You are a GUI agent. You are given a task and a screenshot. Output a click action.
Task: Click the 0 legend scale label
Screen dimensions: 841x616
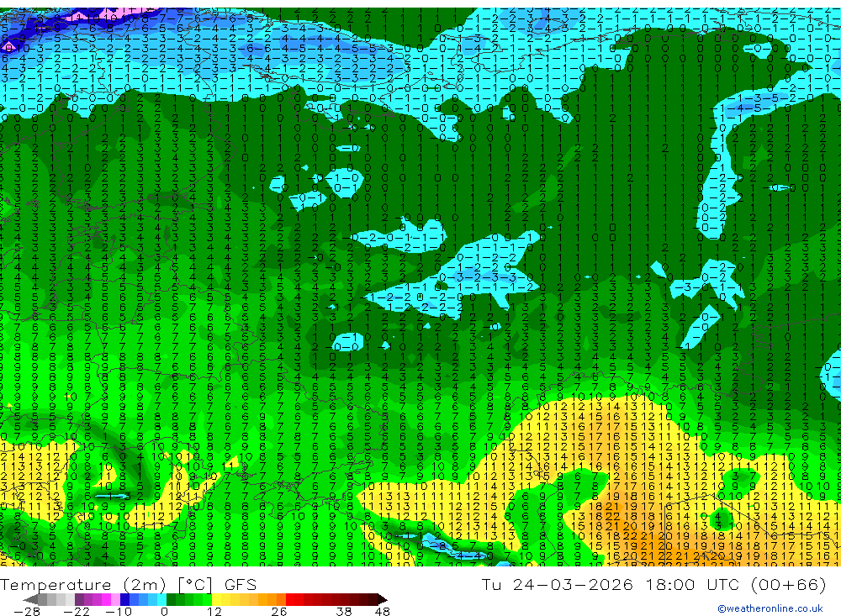(x=164, y=611)
